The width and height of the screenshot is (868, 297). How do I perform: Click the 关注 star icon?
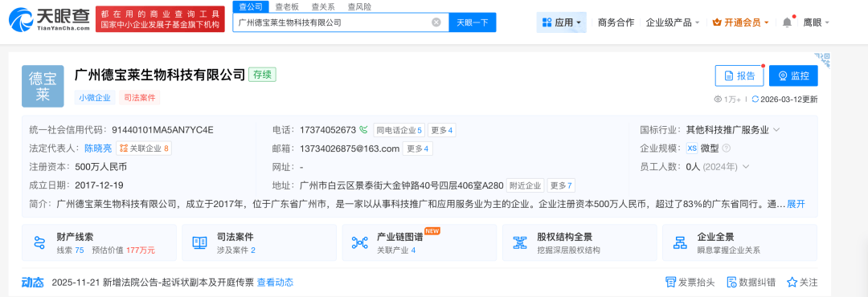pyautogui.click(x=792, y=282)
